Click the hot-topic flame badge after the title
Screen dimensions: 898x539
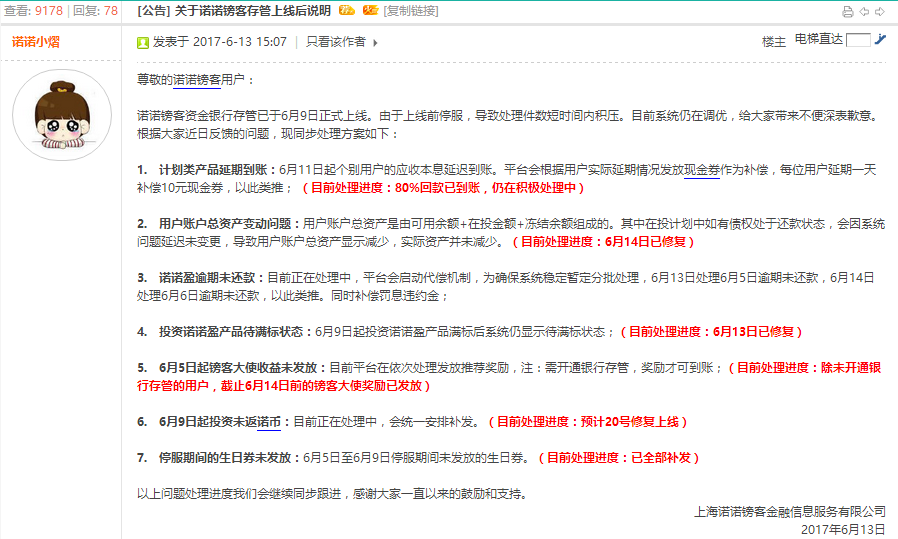tap(371, 10)
